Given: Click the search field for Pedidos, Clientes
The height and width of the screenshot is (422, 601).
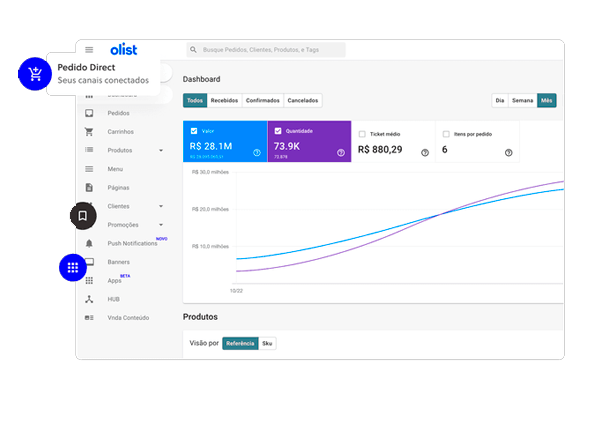Looking at the screenshot, I should (x=266, y=49).
